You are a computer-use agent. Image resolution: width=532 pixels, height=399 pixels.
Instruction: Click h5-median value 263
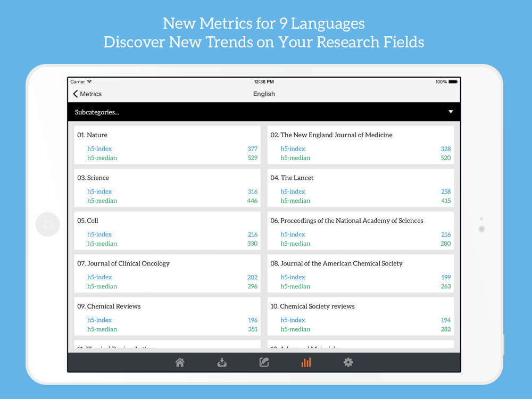click(x=445, y=286)
